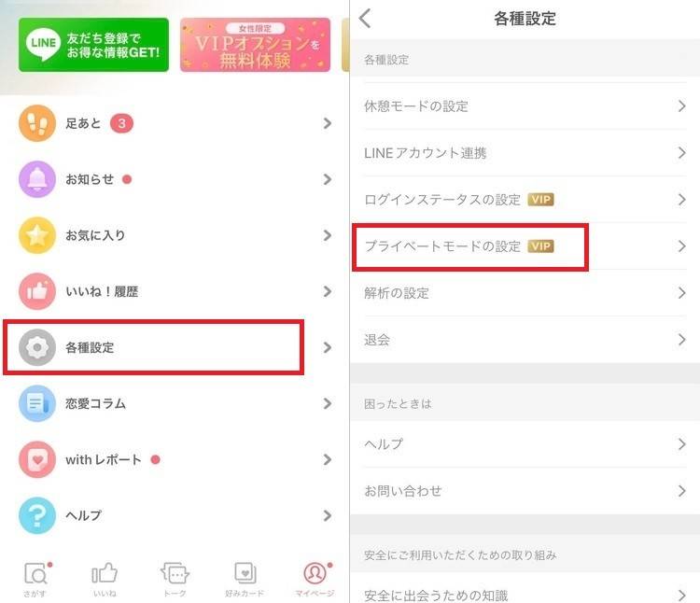Tap the いいね！履歴 thumbs-up icon
This screenshot has height=603, width=700.
pyautogui.click(x=37, y=291)
